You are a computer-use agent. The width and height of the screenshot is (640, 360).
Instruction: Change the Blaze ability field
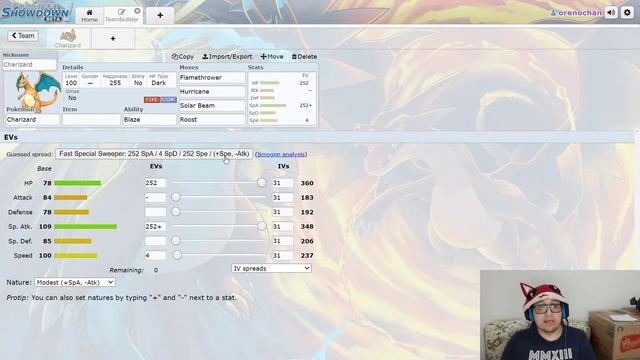coord(149,120)
